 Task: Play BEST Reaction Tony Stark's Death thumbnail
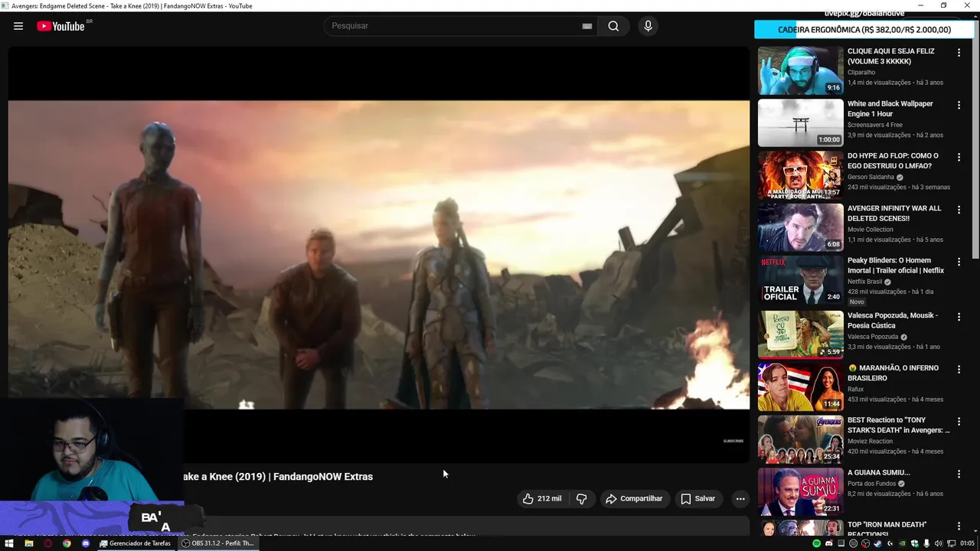[800, 439]
